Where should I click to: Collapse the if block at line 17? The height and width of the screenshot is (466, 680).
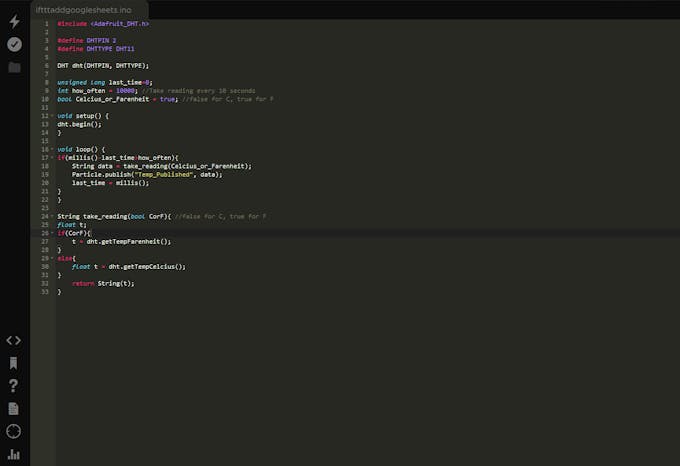[52, 158]
